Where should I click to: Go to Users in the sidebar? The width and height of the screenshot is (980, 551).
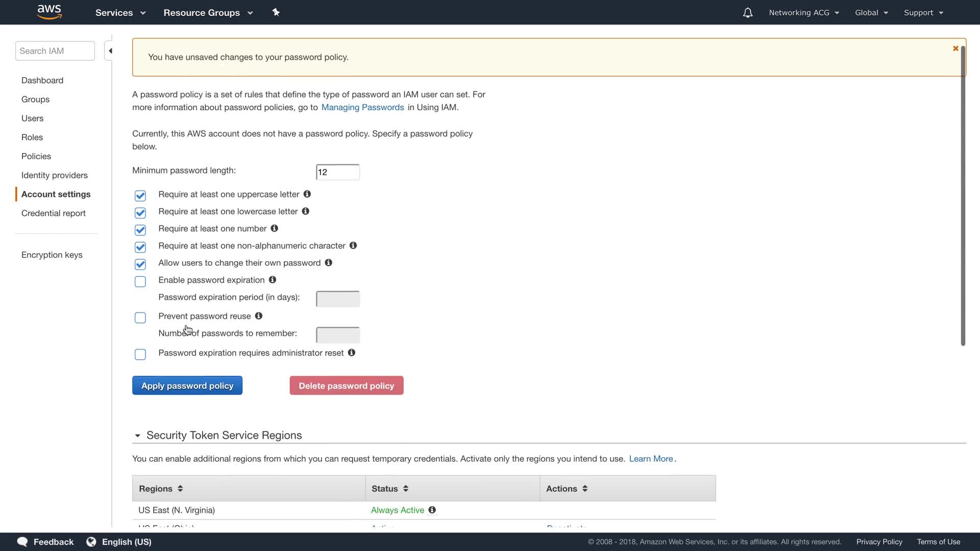tap(33, 118)
